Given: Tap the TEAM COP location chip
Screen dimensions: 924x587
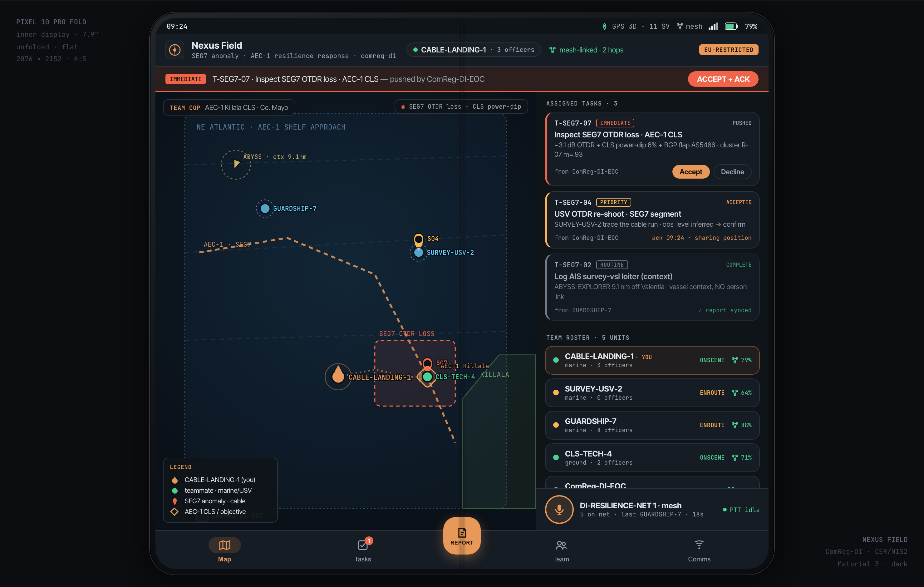Looking at the screenshot, I should (x=229, y=107).
